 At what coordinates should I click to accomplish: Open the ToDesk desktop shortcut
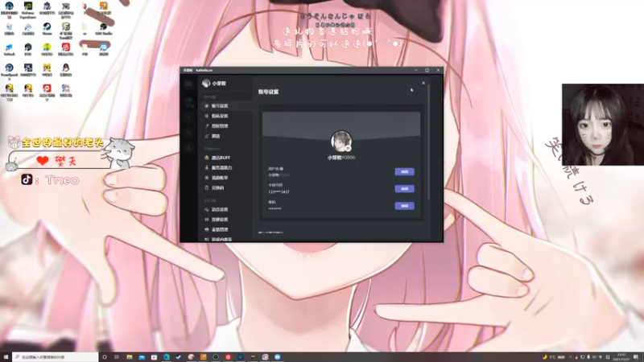tap(9, 49)
